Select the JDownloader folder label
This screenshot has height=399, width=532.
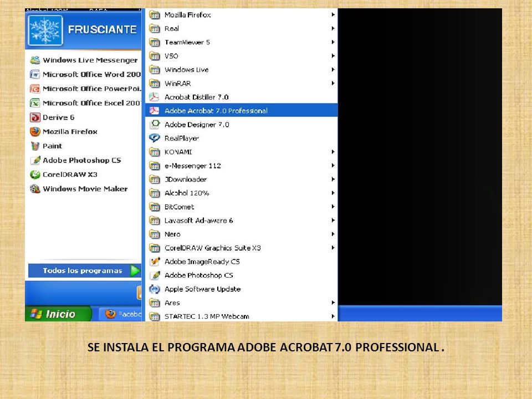pyautogui.click(x=186, y=179)
